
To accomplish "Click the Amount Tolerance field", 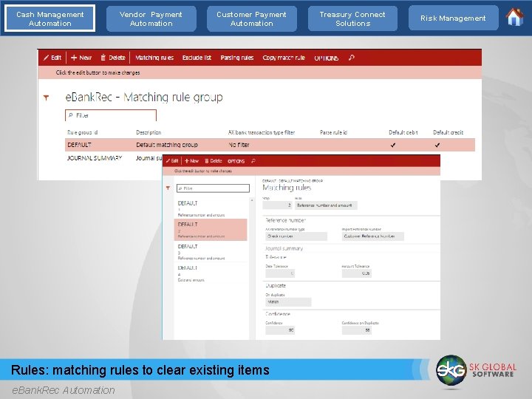I will click(x=357, y=273).
